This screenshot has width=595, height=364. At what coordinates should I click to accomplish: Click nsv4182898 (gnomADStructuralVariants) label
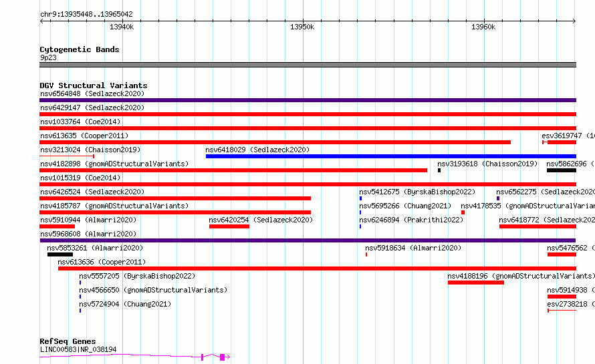tap(114, 164)
